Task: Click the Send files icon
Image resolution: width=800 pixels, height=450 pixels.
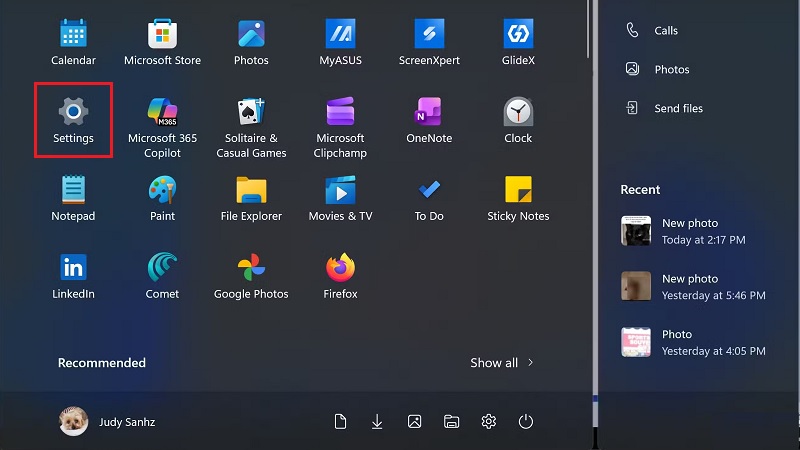Action: click(x=632, y=108)
